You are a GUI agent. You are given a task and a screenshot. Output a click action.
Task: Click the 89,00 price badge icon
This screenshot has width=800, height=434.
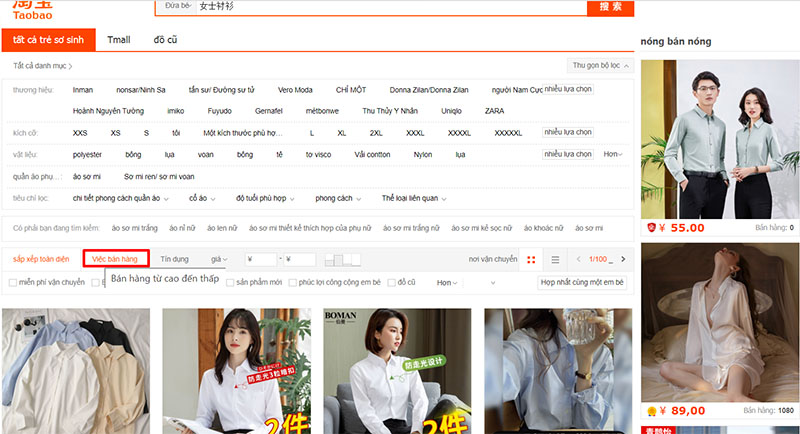tap(650, 410)
